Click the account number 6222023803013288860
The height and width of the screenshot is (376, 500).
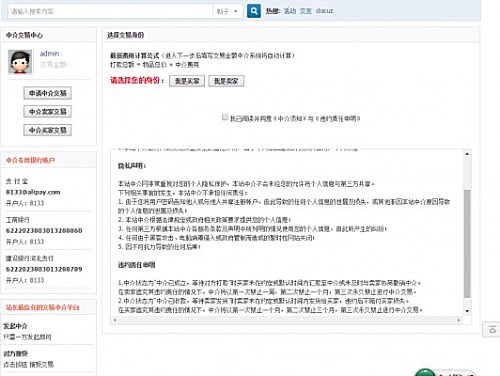click(44, 230)
